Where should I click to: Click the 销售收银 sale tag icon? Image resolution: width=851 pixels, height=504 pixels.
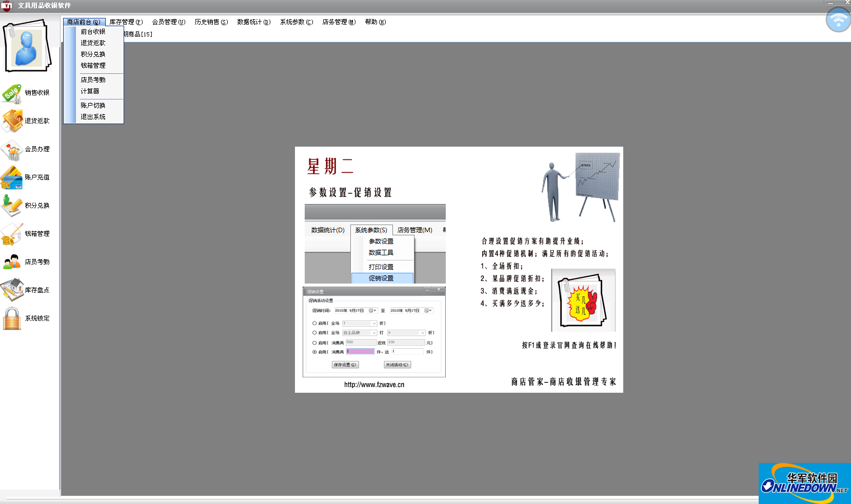(x=12, y=93)
